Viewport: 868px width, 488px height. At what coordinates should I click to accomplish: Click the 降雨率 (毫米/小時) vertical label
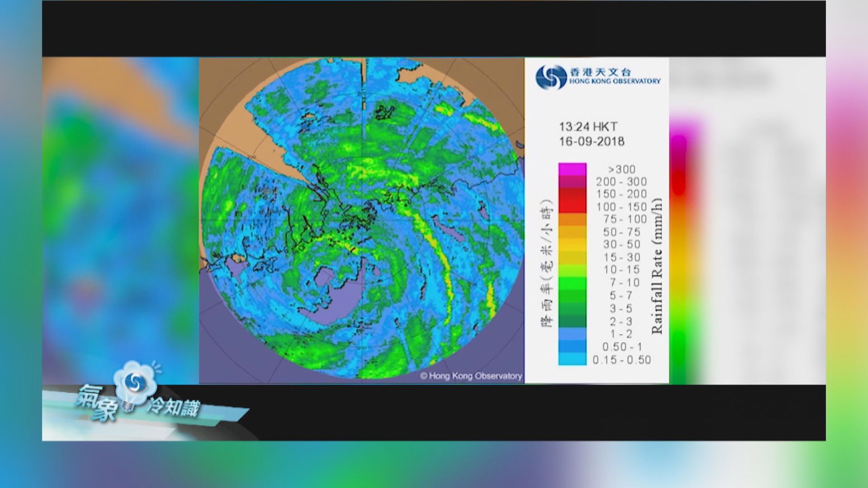tap(547, 263)
